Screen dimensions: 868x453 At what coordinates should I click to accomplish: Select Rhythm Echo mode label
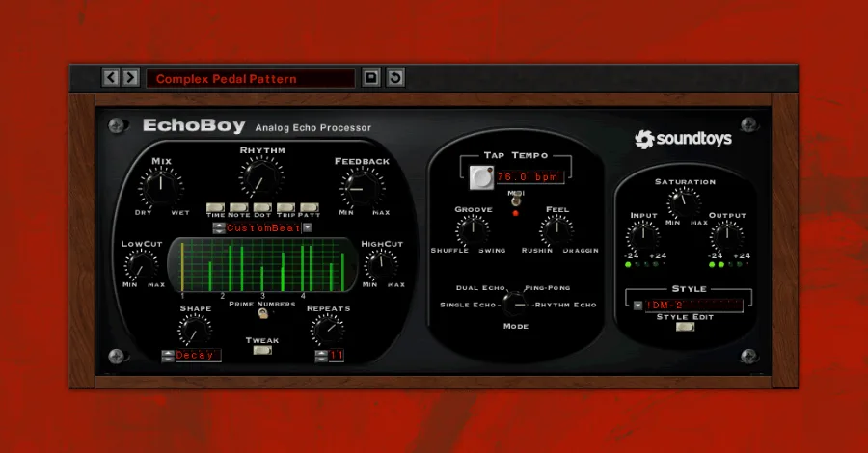click(x=565, y=305)
